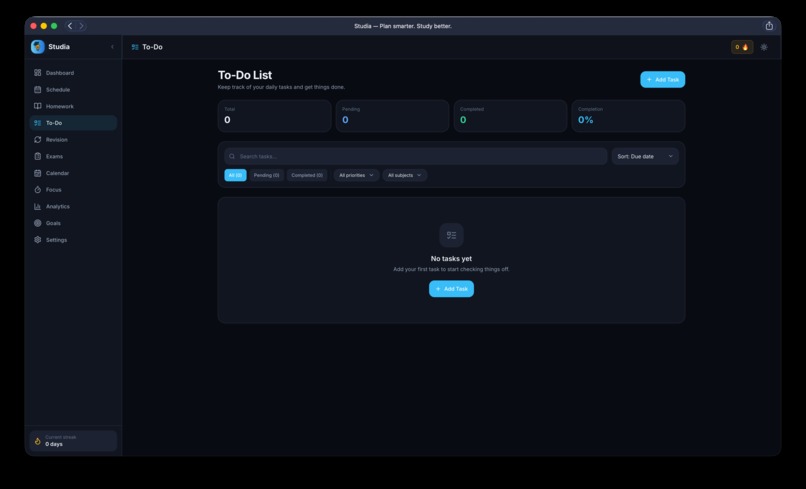
Task: Select the To-Do sidebar entry
Action: 73,123
